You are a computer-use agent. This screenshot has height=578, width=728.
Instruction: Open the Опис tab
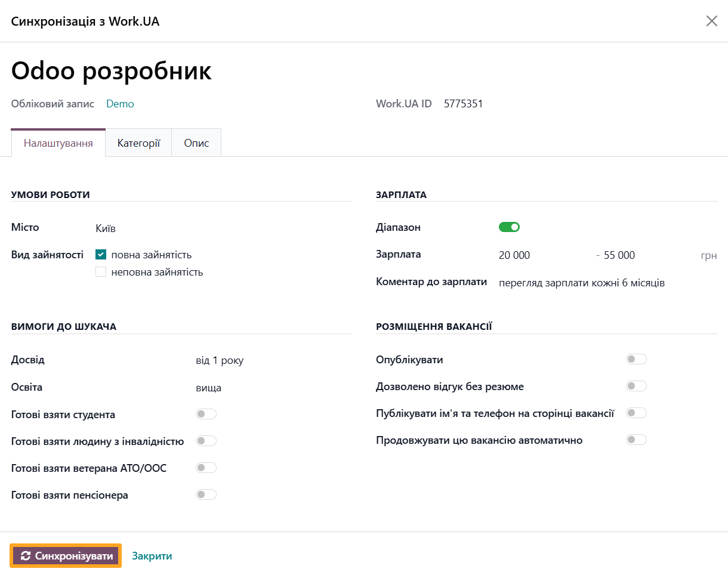click(196, 143)
